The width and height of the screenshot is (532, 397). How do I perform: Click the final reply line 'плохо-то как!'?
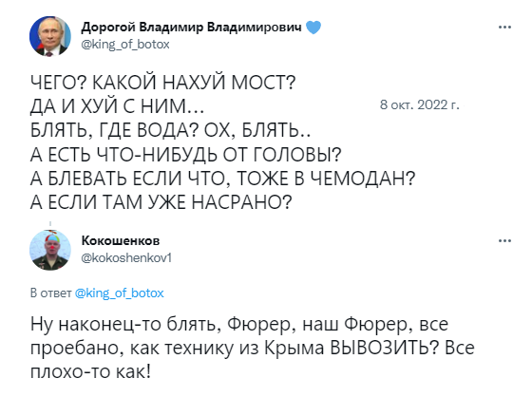[x=90, y=372]
